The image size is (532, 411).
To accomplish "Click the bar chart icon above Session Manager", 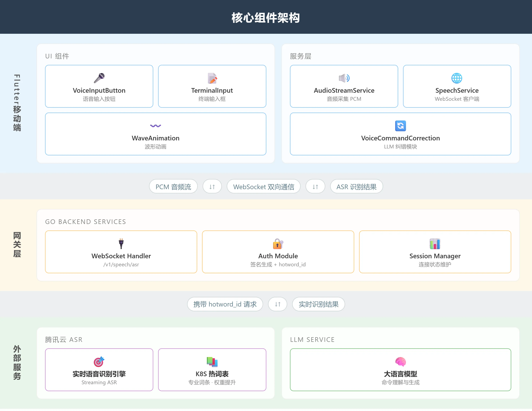I will (x=435, y=244).
